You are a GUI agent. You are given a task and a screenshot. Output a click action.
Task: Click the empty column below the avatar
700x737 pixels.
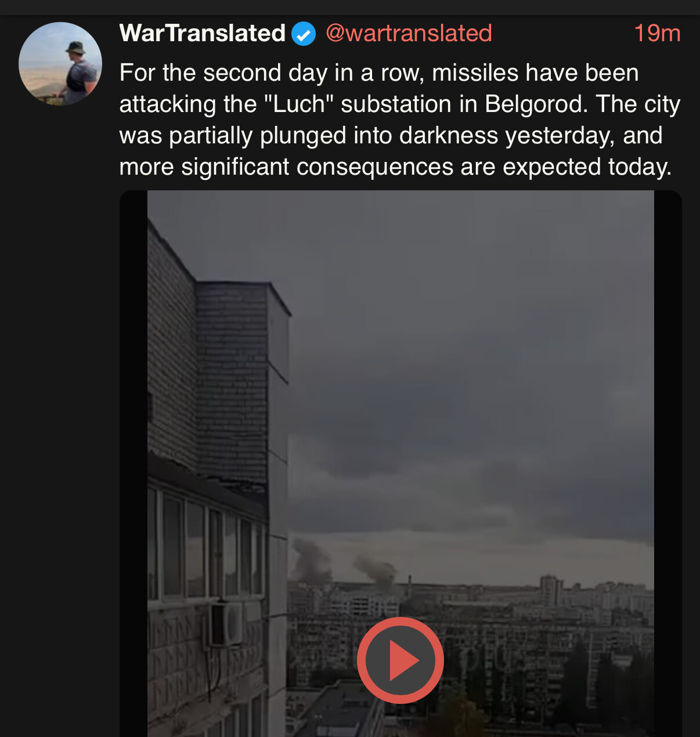60,406
